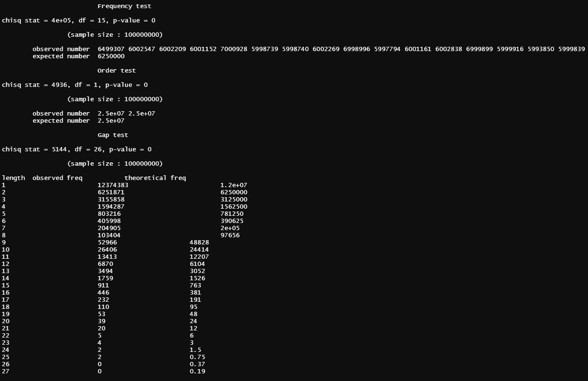Click observed value 7000928
This screenshot has width=588, height=381.
234,49
